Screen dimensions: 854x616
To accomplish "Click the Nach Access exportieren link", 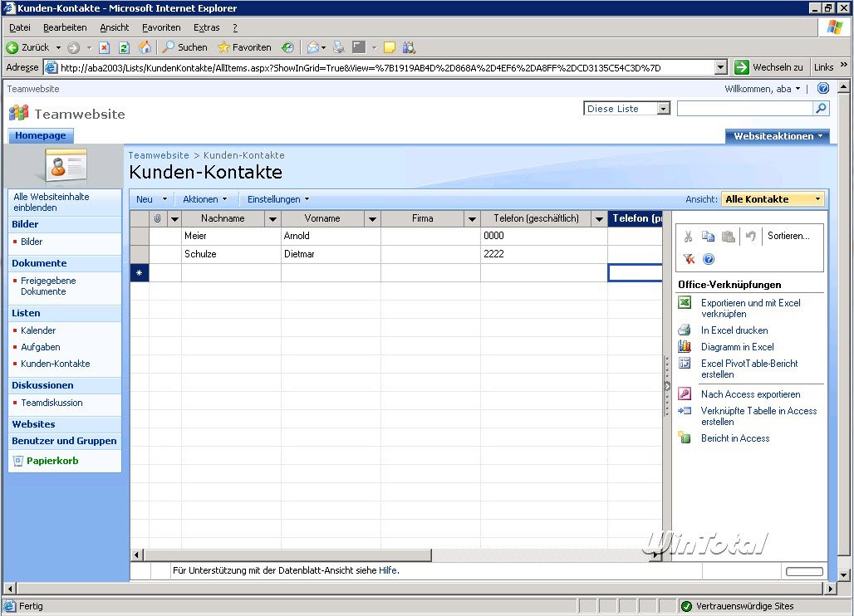I will click(x=750, y=394).
